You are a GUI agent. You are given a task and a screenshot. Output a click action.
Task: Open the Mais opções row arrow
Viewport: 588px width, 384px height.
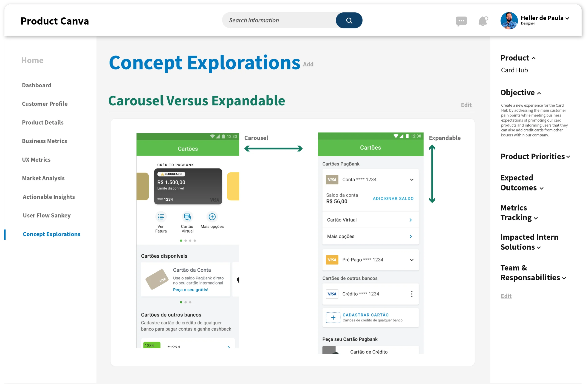coord(411,236)
